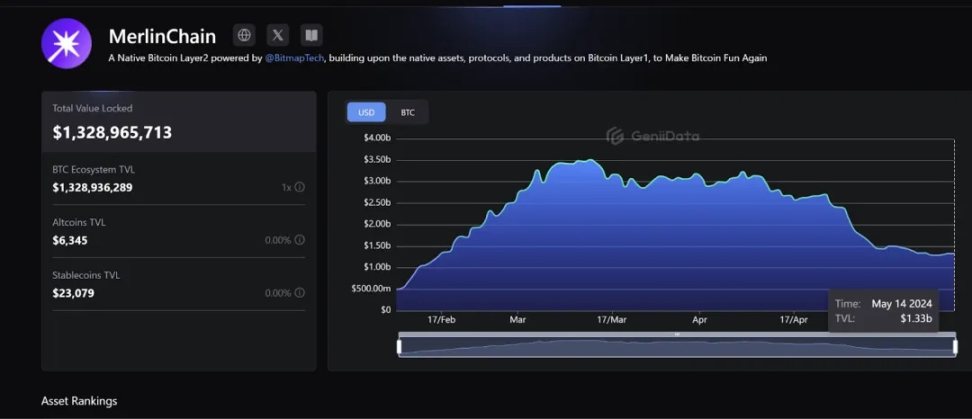Click the Asset Rankings heading

pyautogui.click(x=79, y=401)
